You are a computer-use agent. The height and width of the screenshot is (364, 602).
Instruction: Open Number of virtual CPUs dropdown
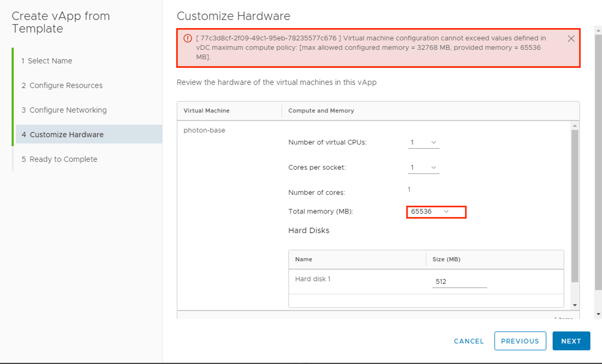tap(423, 142)
